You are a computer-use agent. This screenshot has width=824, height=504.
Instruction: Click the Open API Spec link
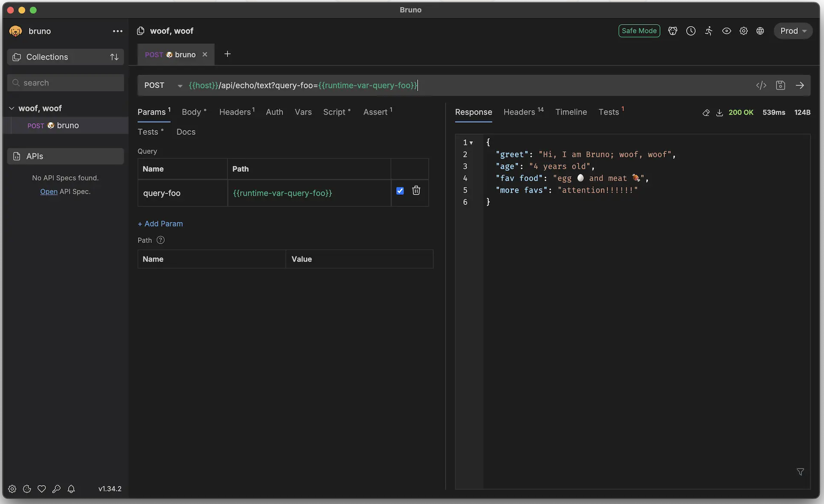[x=49, y=191]
